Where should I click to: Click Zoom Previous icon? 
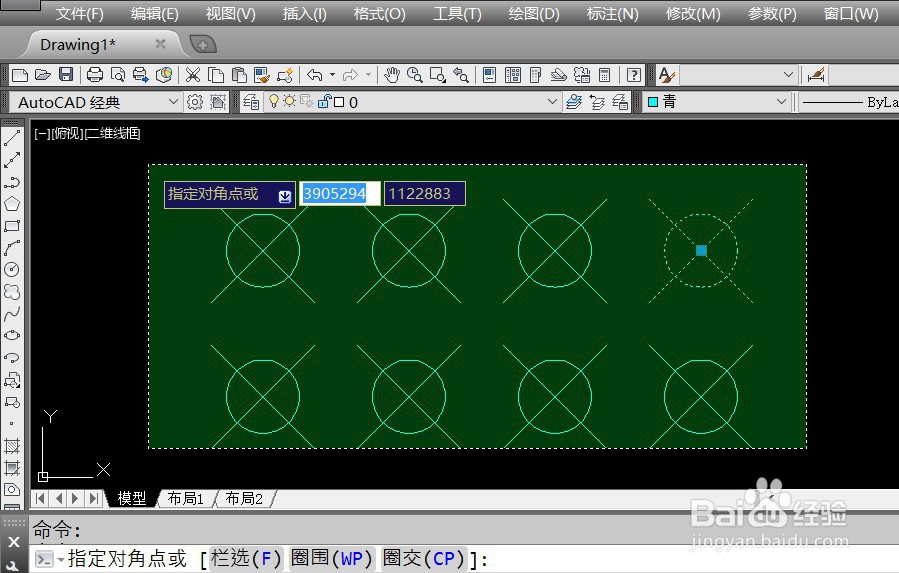pyautogui.click(x=460, y=75)
